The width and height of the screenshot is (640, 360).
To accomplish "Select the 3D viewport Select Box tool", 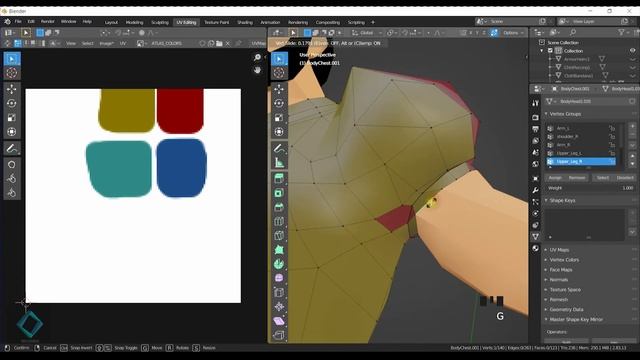I will pyautogui.click(x=279, y=59).
